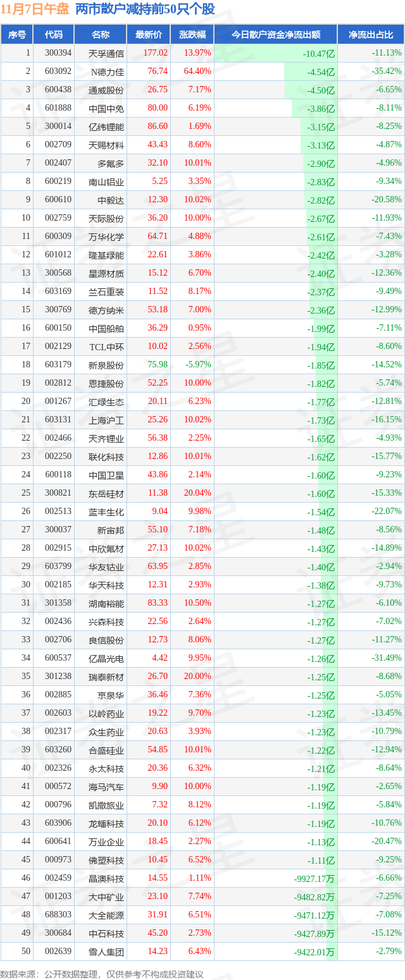This screenshot has height=980, width=405.
Task: Select the name 万华化学
Action: [106, 236]
